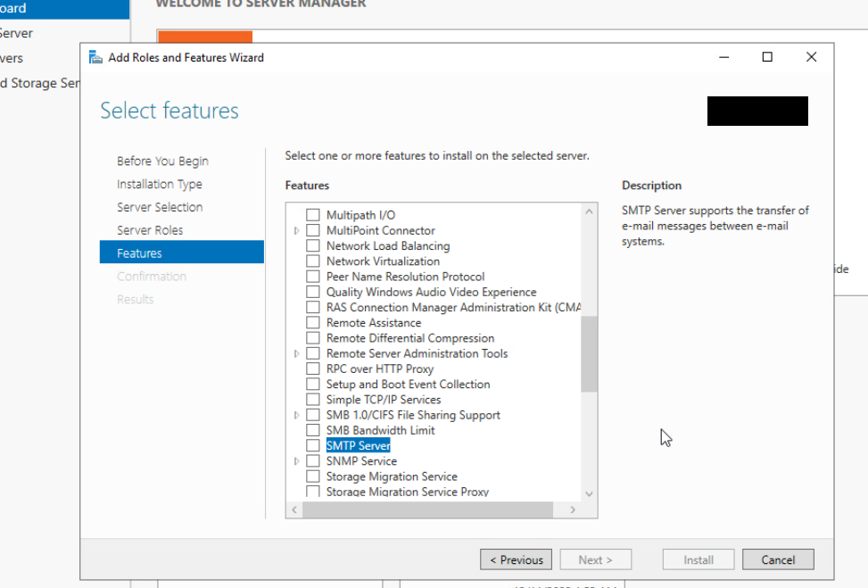Screen dimensions: 868x588
Task: Expand SMB 1.0/CIFS File Sharing Support node
Action: tap(297, 415)
